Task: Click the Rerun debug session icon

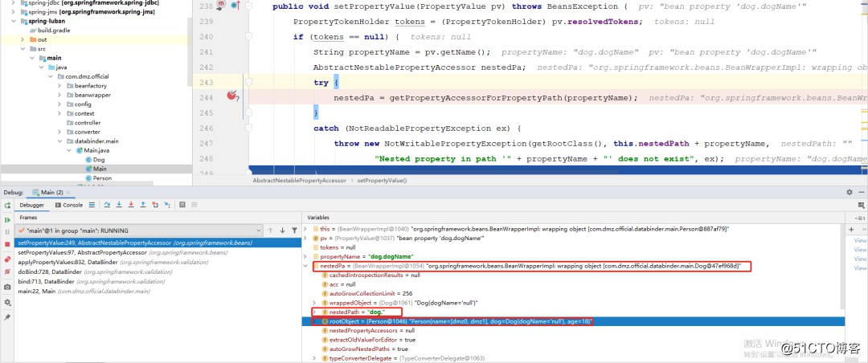Action: pos(7,205)
